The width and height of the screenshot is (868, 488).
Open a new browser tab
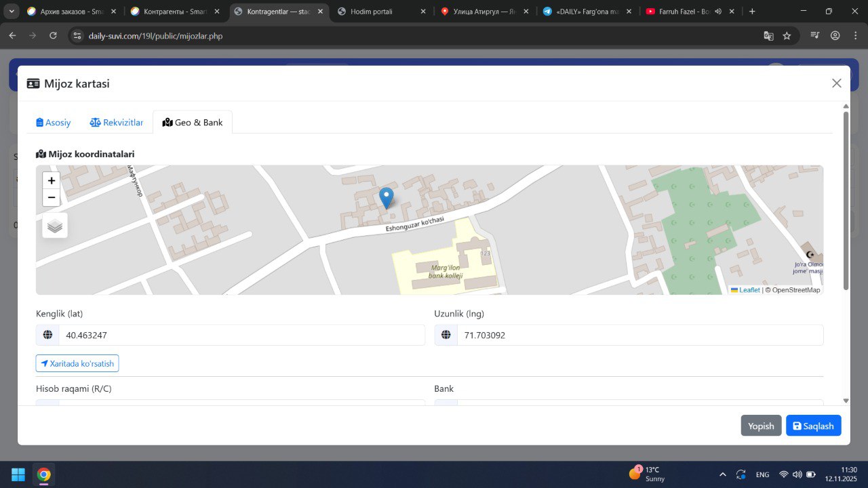coord(752,12)
